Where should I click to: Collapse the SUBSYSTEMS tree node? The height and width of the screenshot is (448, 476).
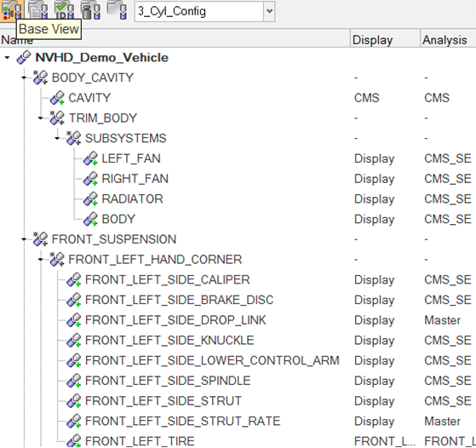point(57,139)
